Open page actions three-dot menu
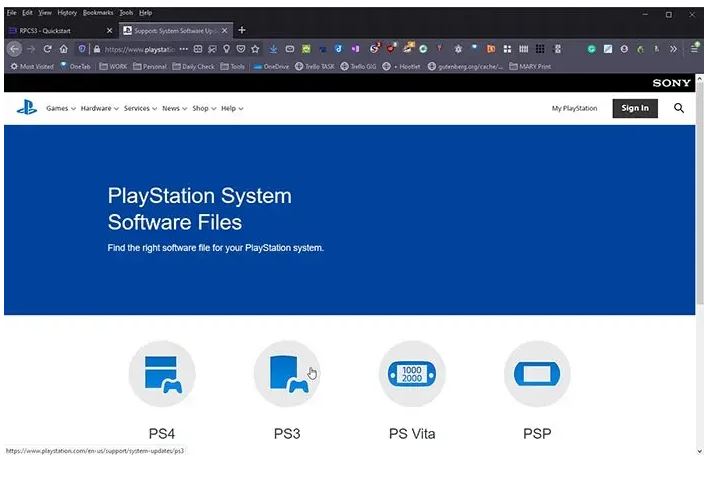Screen dimensions: 711x477 click(x=183, y=49)
